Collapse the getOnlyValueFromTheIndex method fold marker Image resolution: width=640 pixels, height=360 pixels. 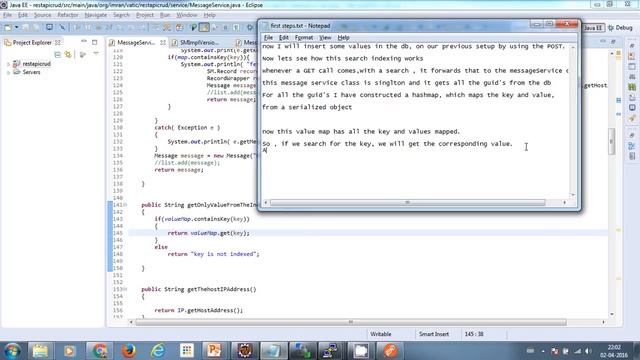coord(125,205)
